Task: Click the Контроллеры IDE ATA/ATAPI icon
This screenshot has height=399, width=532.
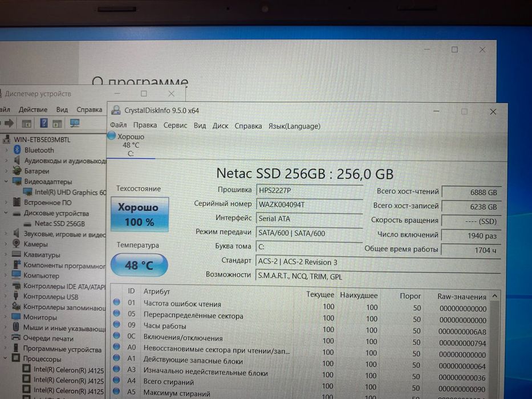Action: pos(17,286)
